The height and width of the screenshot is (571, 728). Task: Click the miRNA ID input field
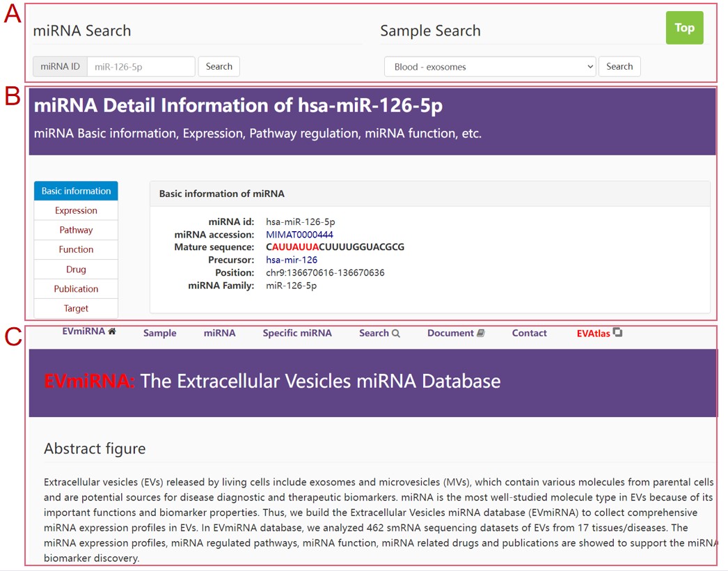pyautogui.click(x=141, y=66)
